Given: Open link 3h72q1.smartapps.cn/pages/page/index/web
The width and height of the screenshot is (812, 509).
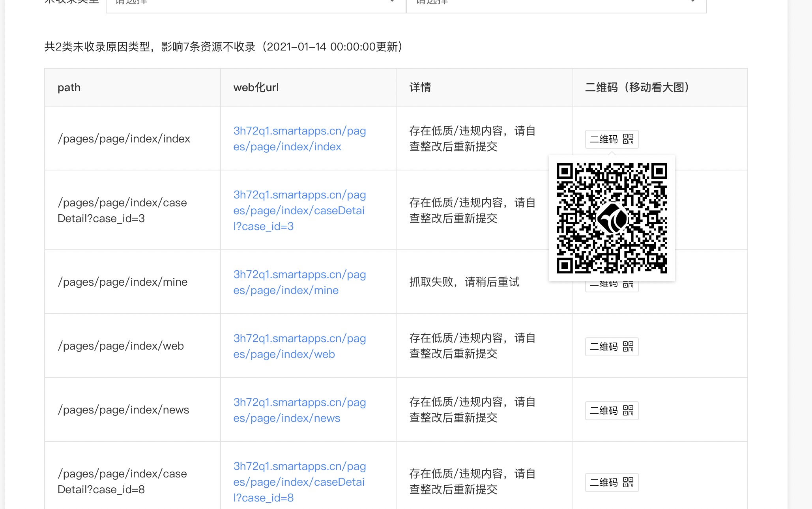Looking at the screenshot, I should click(x=299, y=346).
